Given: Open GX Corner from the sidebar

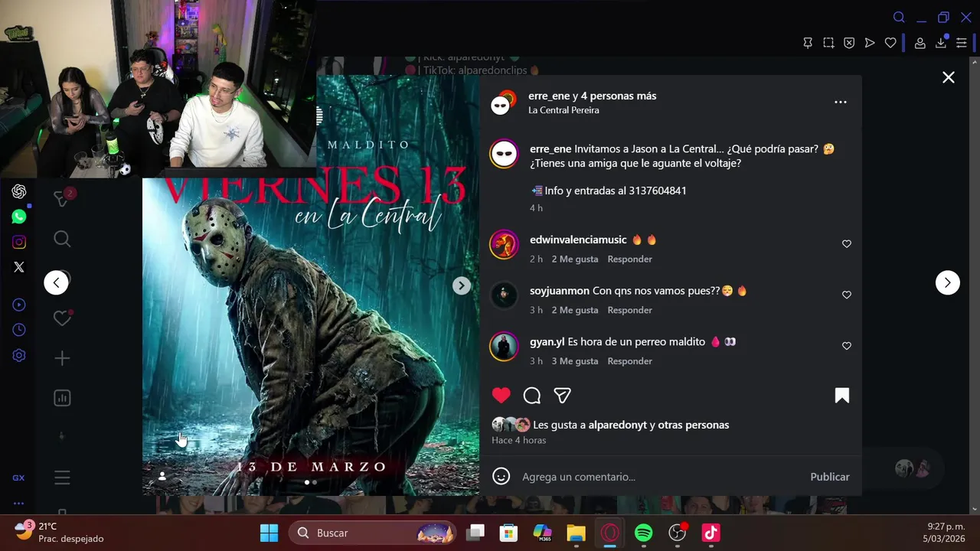Looking at the screenshot, I should 18,478.
